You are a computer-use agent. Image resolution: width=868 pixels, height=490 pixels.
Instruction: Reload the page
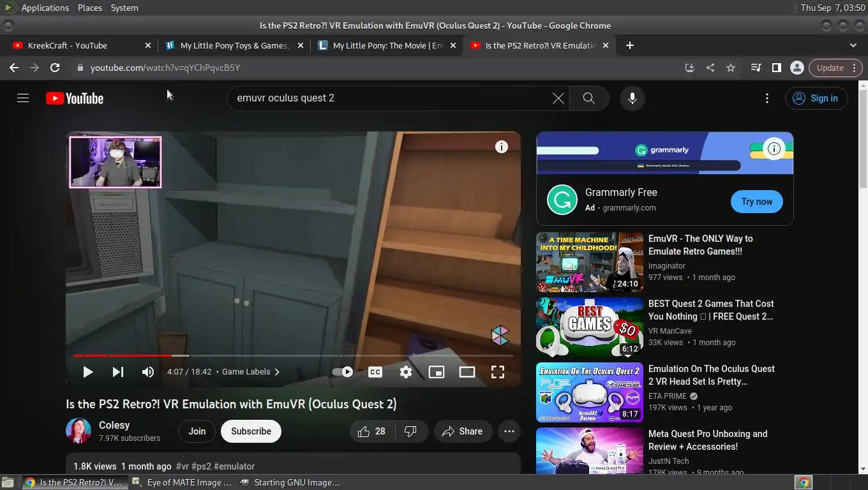click(55, 68)
